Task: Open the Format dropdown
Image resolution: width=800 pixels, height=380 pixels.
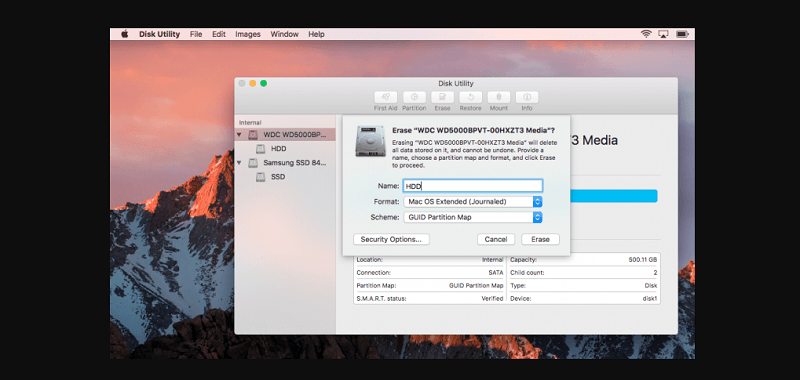Action: click(x=472, y=201)
